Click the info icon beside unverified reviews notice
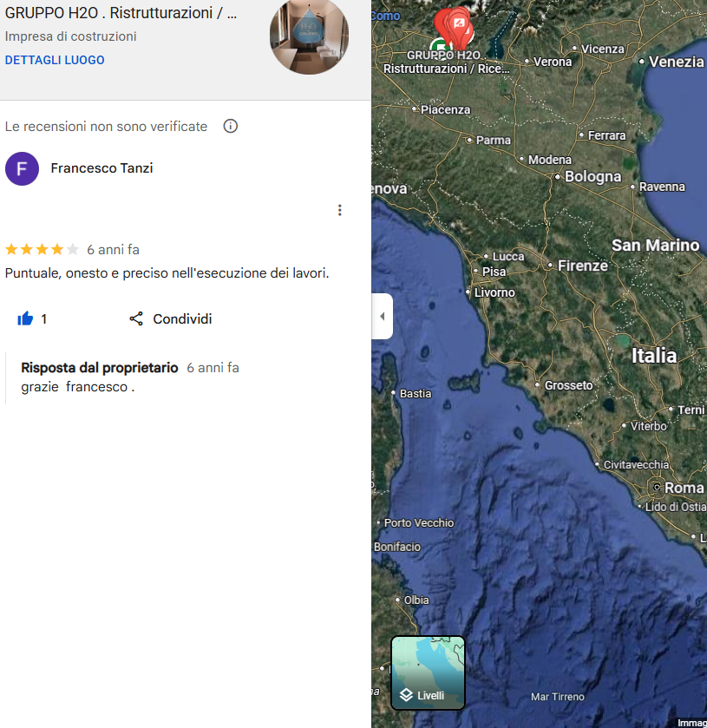707x728 pixels. [230, 127]
